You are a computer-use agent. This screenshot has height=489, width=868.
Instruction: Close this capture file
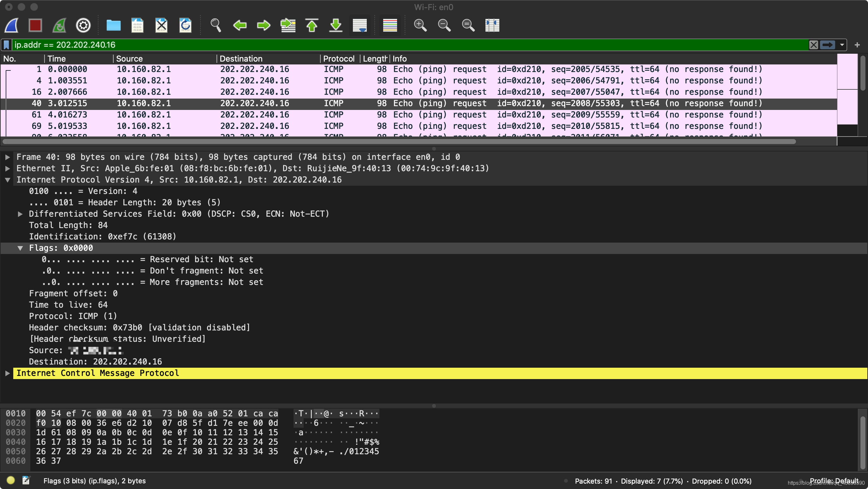click(161, 26)
